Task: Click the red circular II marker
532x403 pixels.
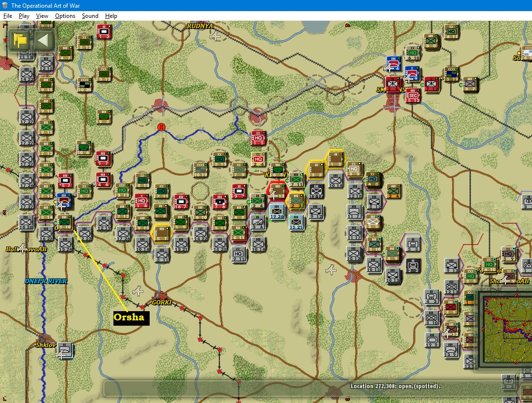Action: pyautogui.click(x=162, y=127)
